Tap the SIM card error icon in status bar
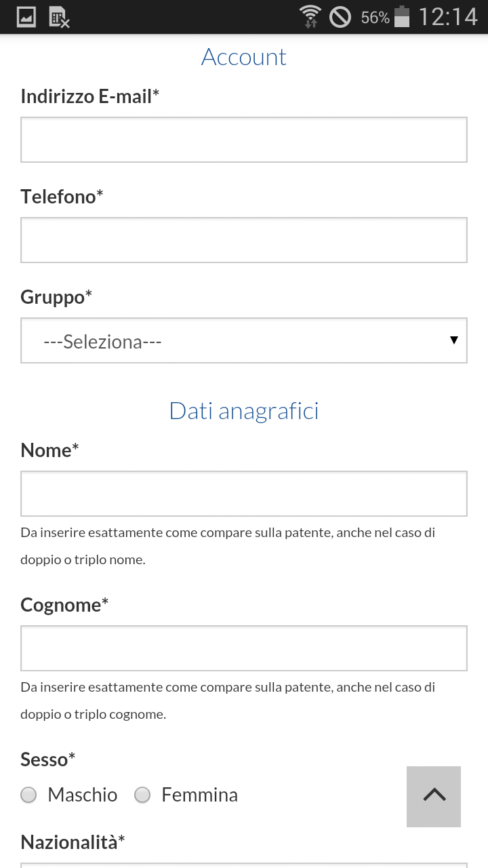The image size is (488, 868). pos(60,17)
